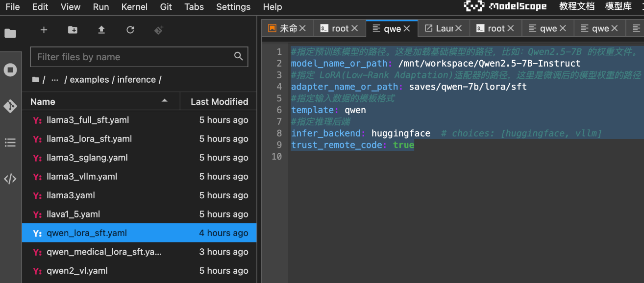Viewport: 644px width, 283px height.
Task: Click editor line 2 model_name_or_path
Action: click(436, 63)
